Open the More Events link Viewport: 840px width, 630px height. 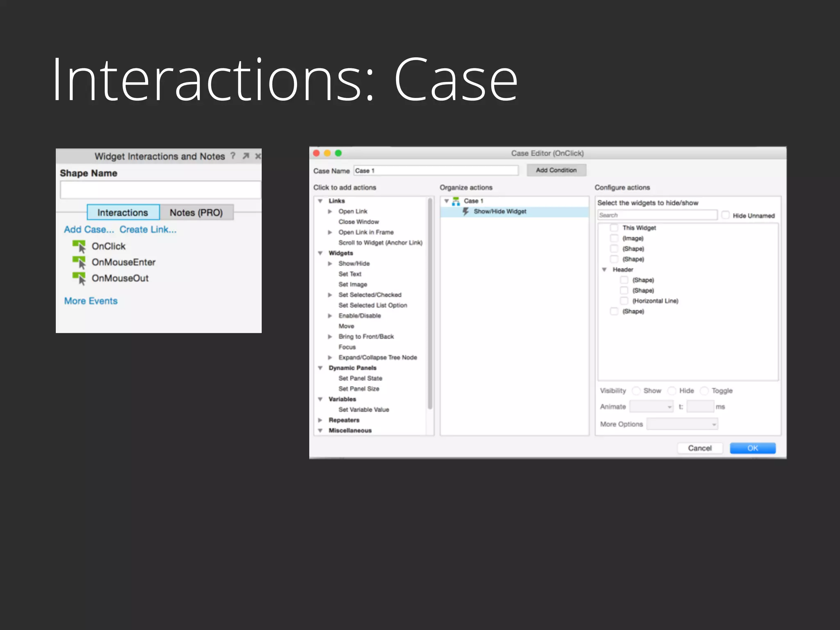tap(91, 301)
